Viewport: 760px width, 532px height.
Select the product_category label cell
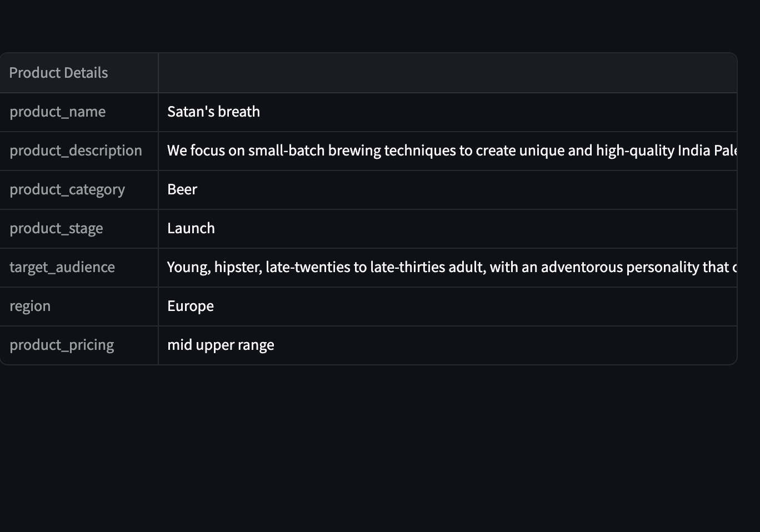pos(79,190)
